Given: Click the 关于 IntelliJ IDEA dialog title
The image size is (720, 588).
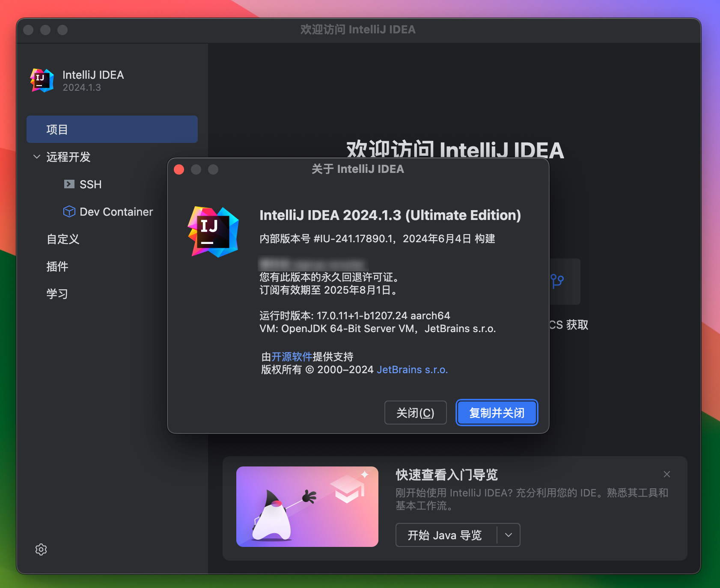Looking at the screenshot, I should (x=358, y=169).
